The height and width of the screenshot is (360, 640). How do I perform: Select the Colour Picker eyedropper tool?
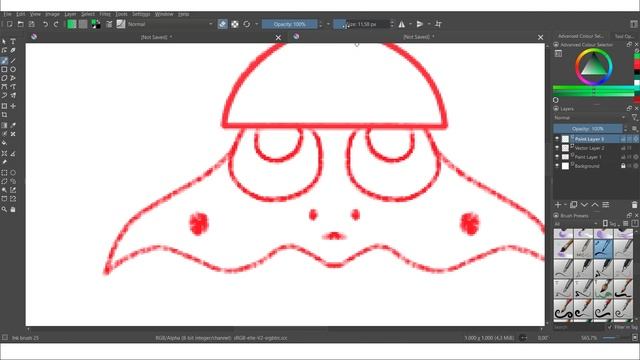(x=13, y=125)
